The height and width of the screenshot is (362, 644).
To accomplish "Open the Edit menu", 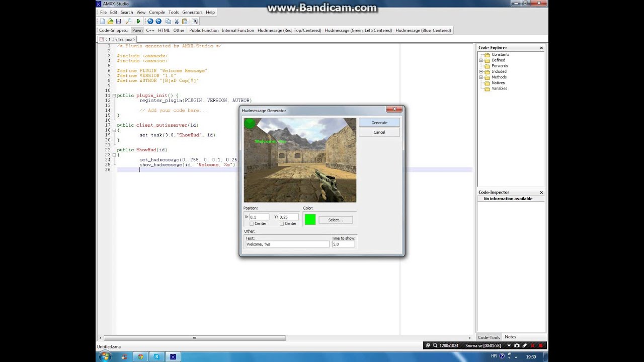I will click(x=114, y=12).
